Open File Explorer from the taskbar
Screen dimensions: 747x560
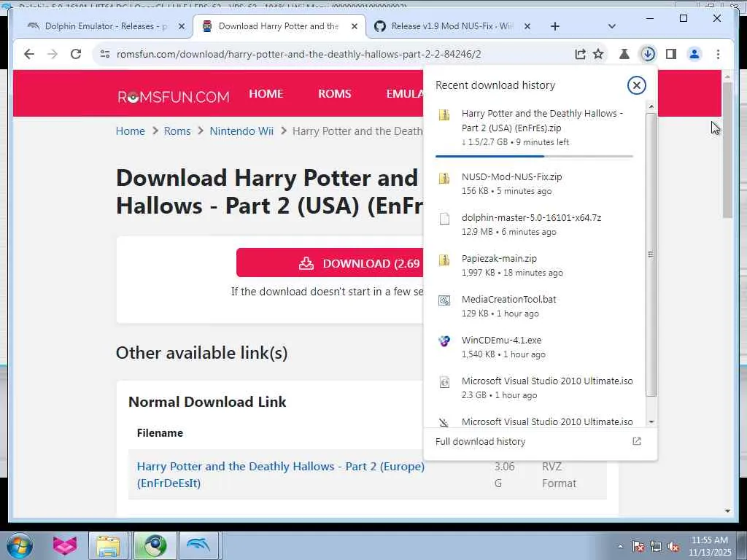coord(108,545)
